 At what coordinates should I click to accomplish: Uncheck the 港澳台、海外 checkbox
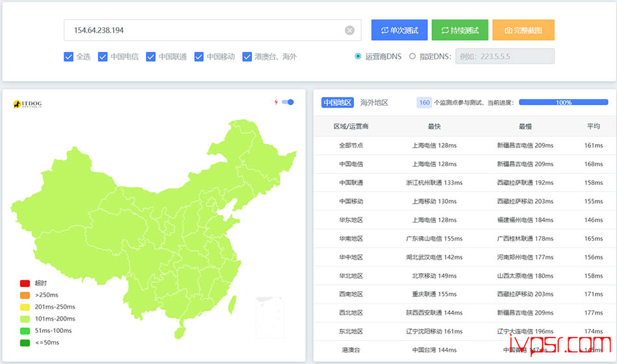247,56
